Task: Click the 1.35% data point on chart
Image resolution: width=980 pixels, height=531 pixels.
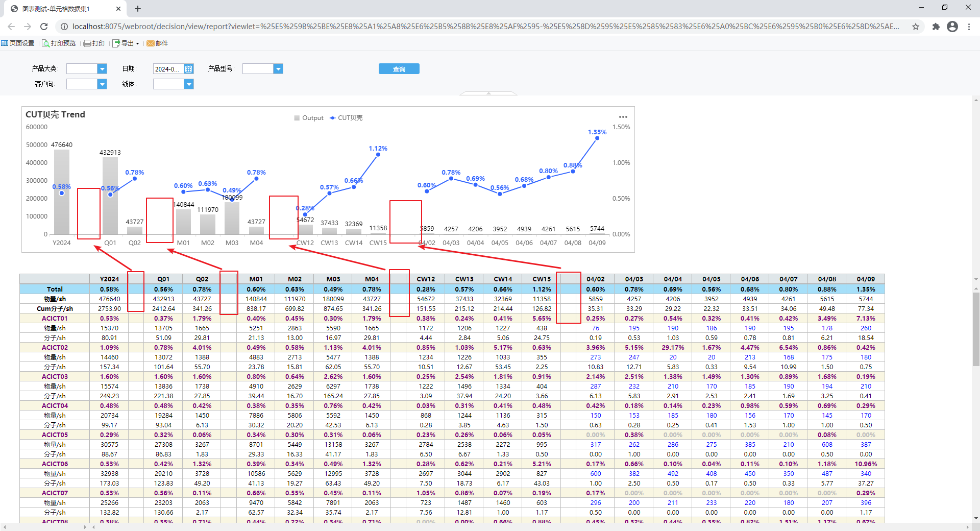Action: coord(597,138)
